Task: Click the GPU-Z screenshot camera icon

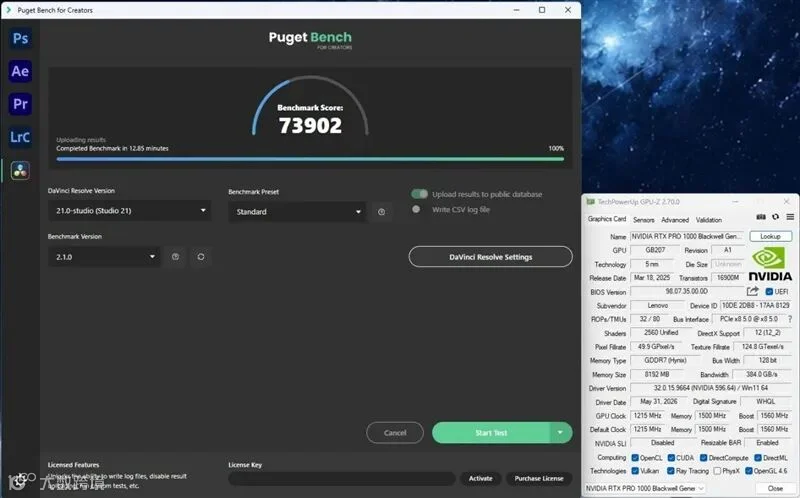Action: 761,217
